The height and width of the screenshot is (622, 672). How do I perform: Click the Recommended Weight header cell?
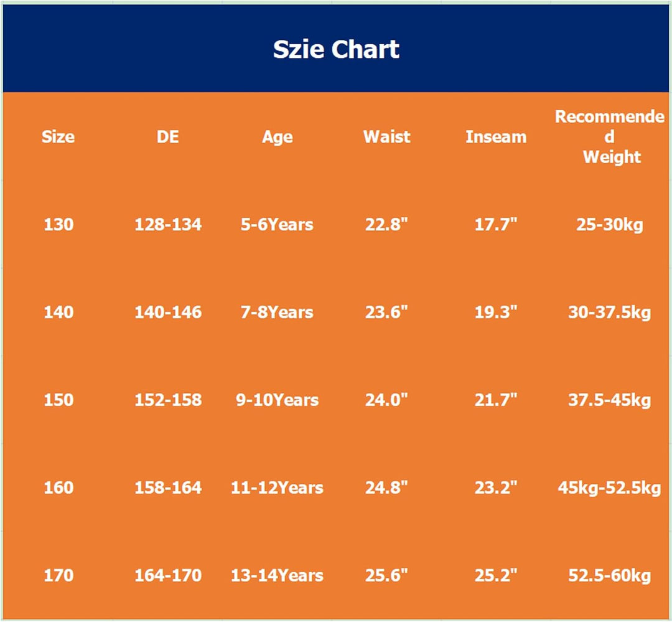[x=609, y=137]
